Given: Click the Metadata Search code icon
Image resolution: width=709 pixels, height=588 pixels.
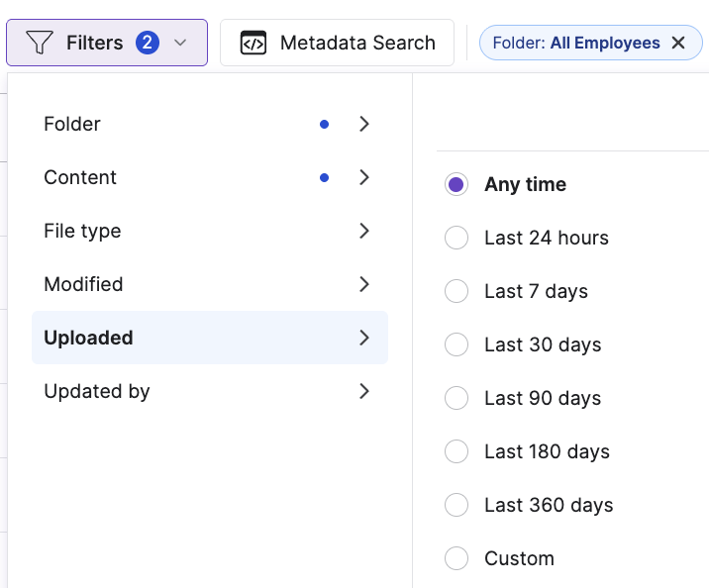Looking at the screenshot, I should (253, 43).
